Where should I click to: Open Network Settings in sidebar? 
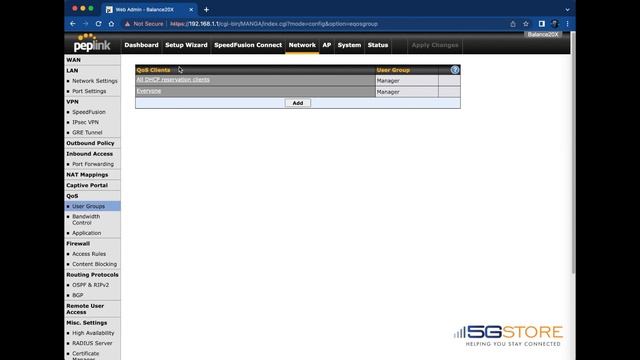(x=94, y=81)
